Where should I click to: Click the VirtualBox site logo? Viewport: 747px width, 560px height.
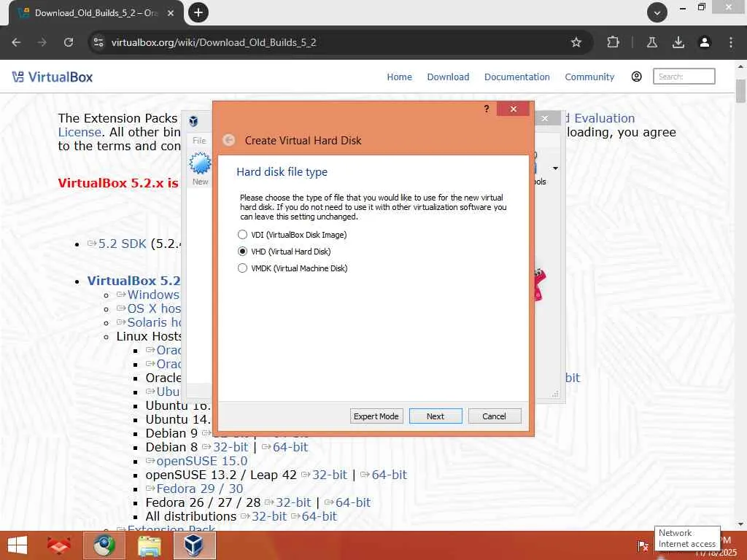tap(52, 77)
